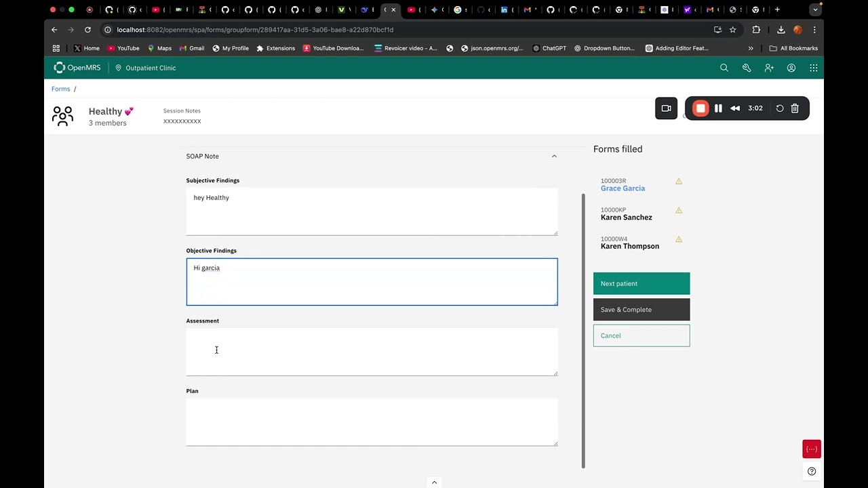Open the implementer tools wrench icon

pos(747,68)
